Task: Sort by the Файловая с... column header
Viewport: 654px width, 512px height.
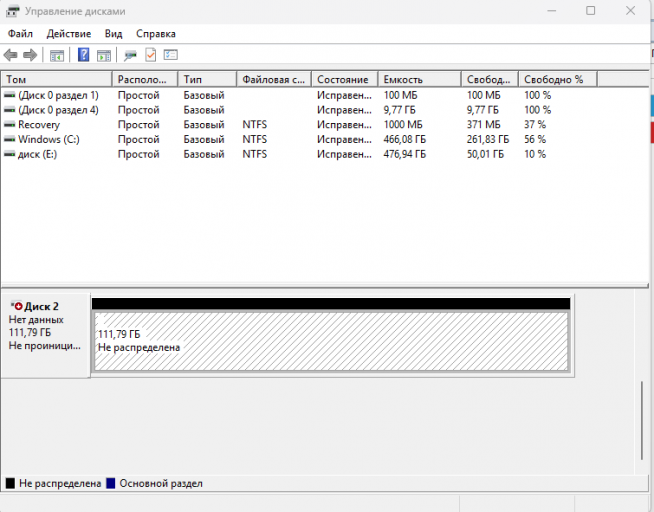Action: coord(274,79)
